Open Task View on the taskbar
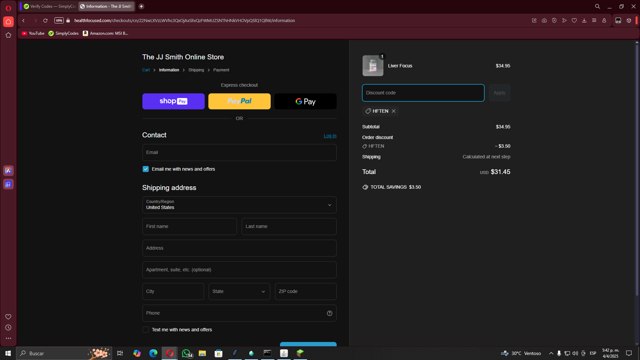Image resolution: width=640 pixels, height=360 pixels. [120, 353]
